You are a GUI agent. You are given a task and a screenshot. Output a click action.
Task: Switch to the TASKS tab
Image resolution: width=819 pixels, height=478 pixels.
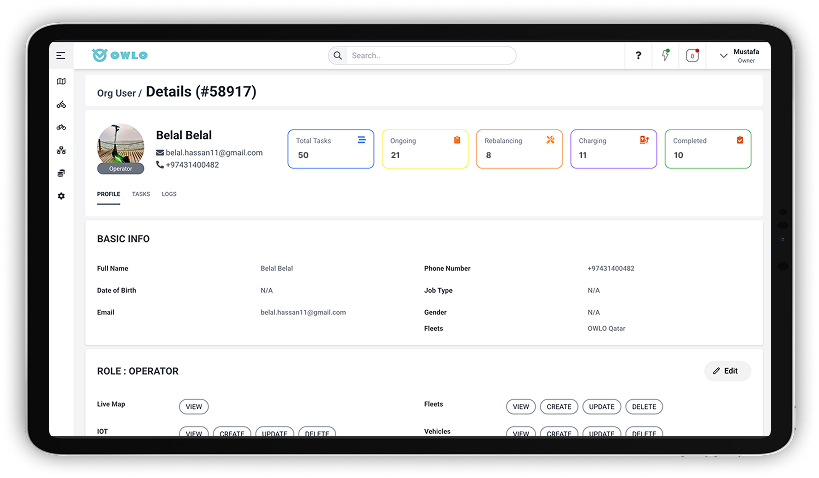coord(141,194)
